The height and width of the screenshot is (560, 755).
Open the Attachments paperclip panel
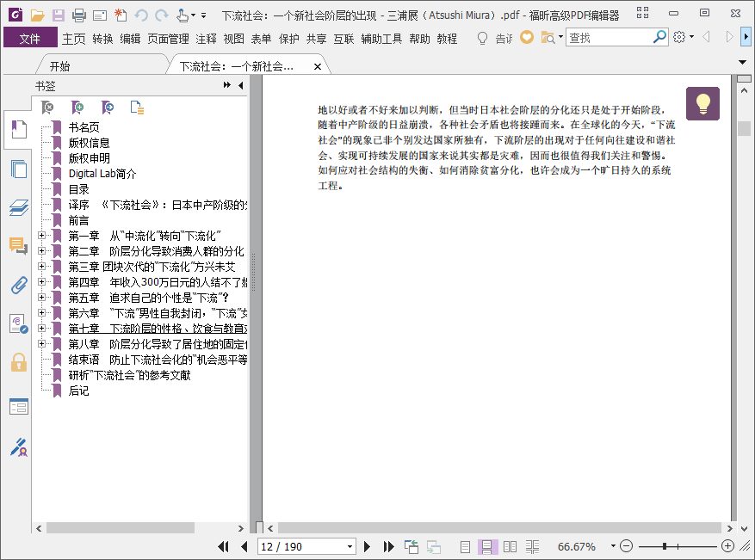19,286
